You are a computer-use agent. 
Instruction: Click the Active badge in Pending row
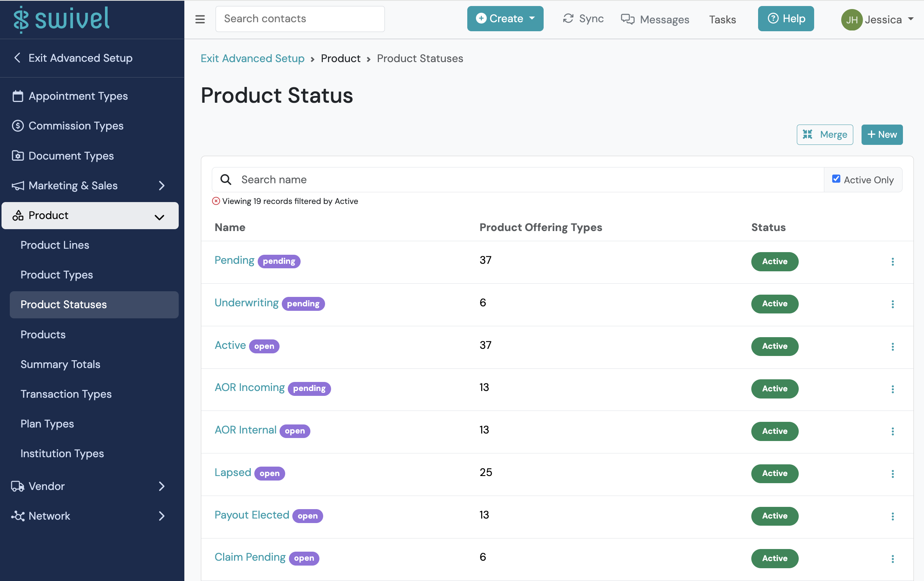(x=775, y=262)
